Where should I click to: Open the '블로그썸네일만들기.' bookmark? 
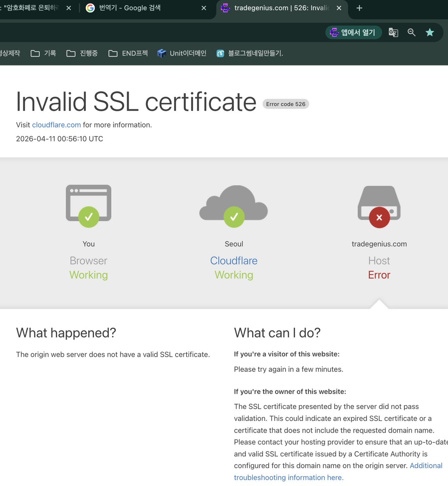click(250, 53)
